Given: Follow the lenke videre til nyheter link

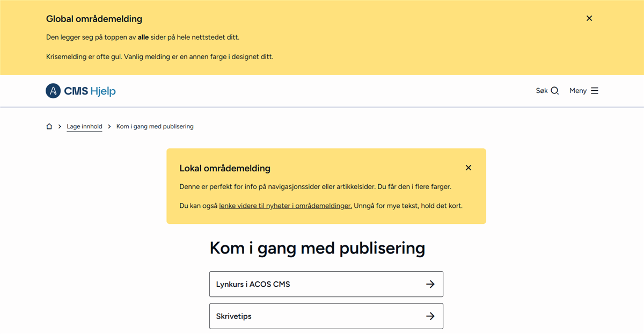Looking at the screenshot, I should pos(286,206).
